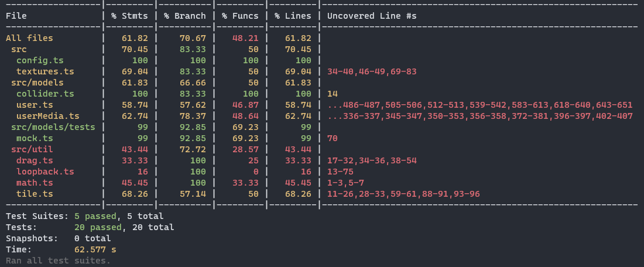Click the '% Funcs' column header
This screenshot has width=644, height=267.
pyautogui.click(x=240, y=16)
